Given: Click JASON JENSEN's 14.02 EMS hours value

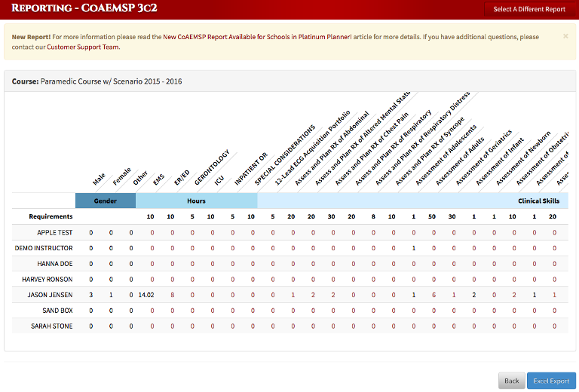Looking at the screenshot, I should point(146,295).
